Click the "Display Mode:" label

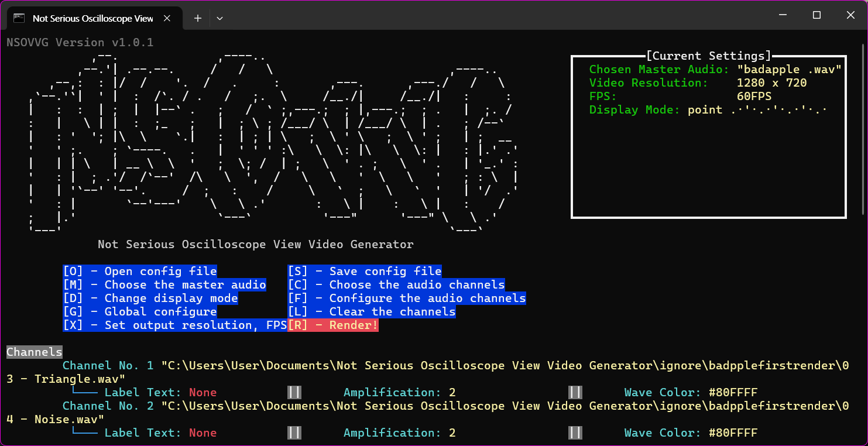(635, 110)
